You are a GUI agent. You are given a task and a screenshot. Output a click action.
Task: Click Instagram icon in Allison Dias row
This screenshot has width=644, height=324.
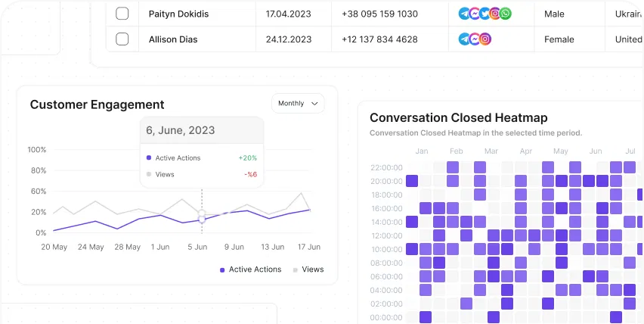[x=485, y=39]
